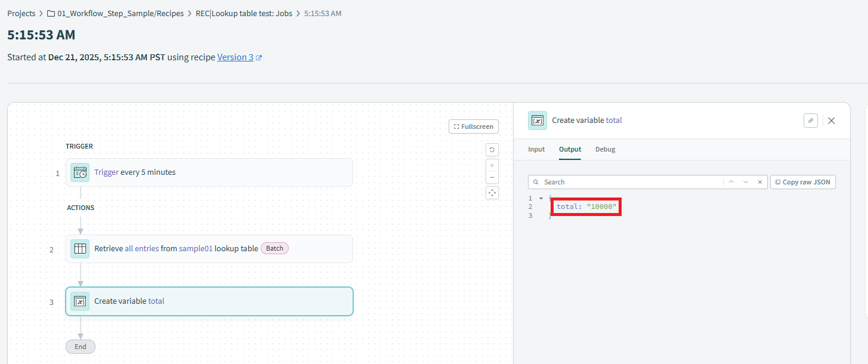Click the variable icon in panel header

pos(538,121)
